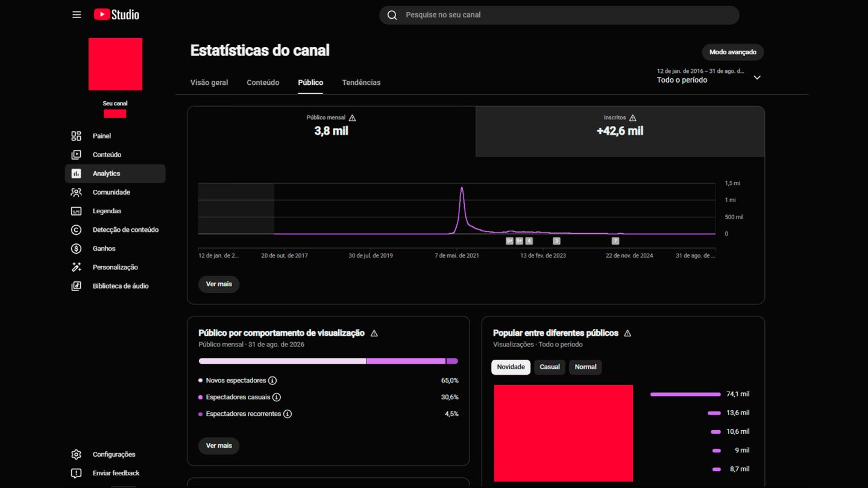The width and height of the screenshot is (868, 488).
Task: Click the 10,6 mil value
Action: coord(738,432)
